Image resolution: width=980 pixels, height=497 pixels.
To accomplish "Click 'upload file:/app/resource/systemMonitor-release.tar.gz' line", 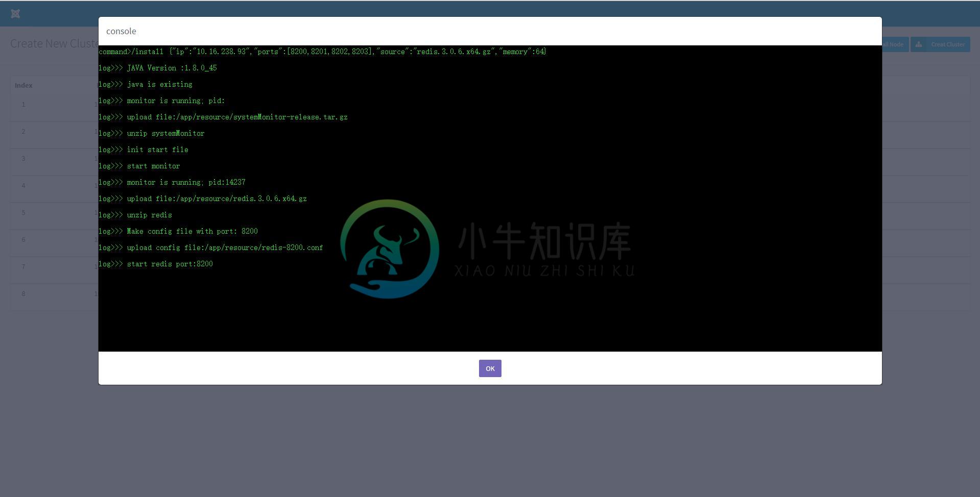I will pos(223,117).
